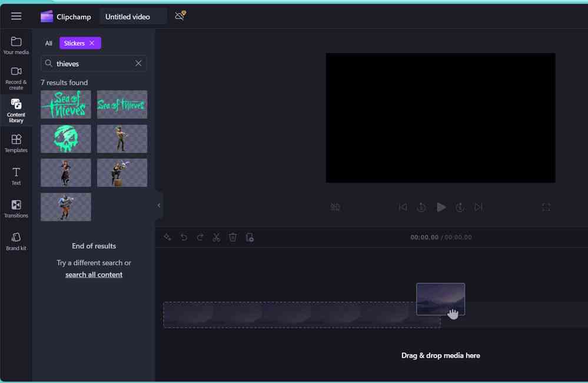Click the cloud sync status icon
This screenshot has width=588, height=383.
pos(180,16)
